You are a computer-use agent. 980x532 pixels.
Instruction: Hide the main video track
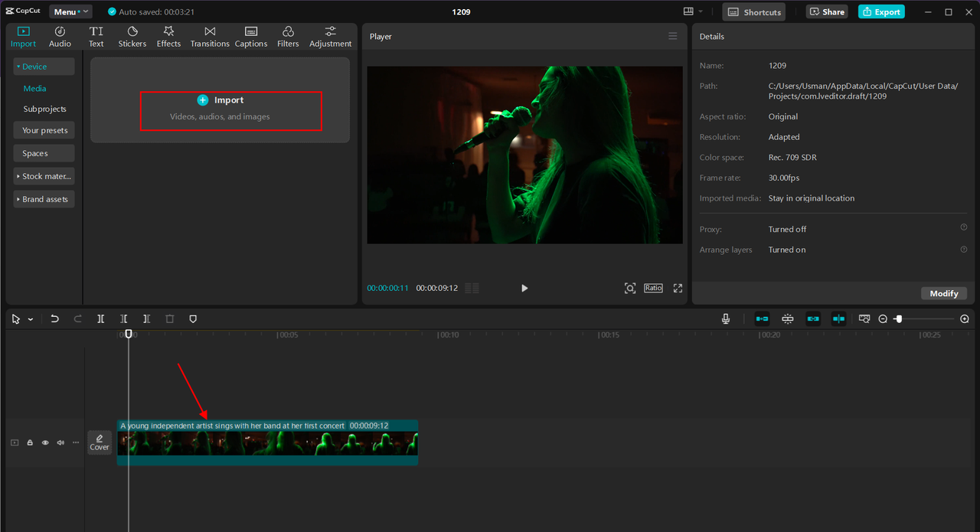[45, 442]
